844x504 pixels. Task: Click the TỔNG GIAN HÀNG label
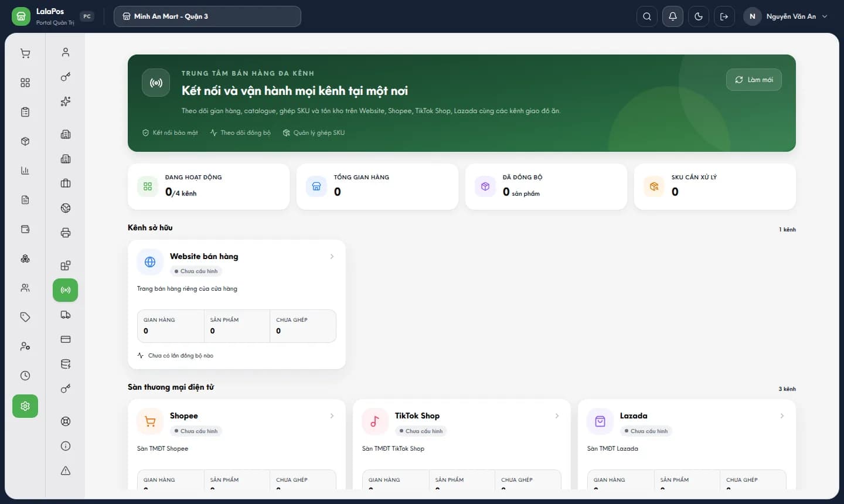pyautogui.click(x=362, y=177)
